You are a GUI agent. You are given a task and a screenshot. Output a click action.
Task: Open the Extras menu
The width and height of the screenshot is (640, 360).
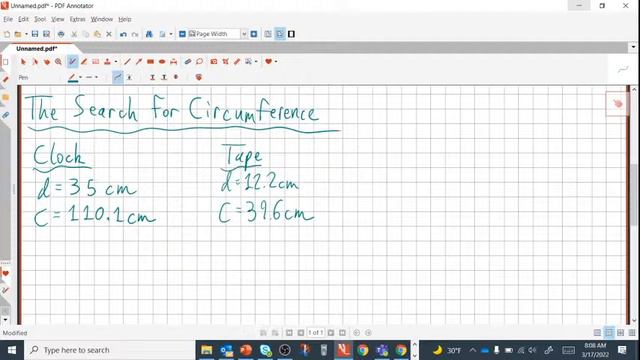(x=77, y=19)
